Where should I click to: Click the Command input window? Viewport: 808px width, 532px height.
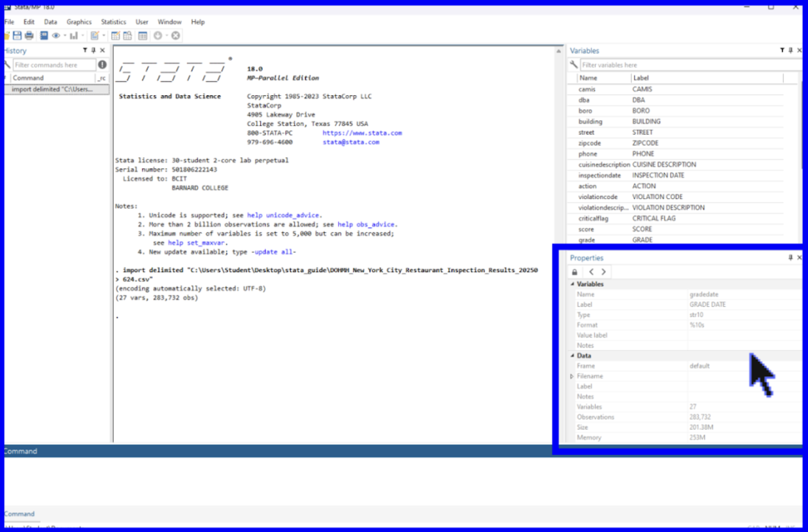click(403, 481)
